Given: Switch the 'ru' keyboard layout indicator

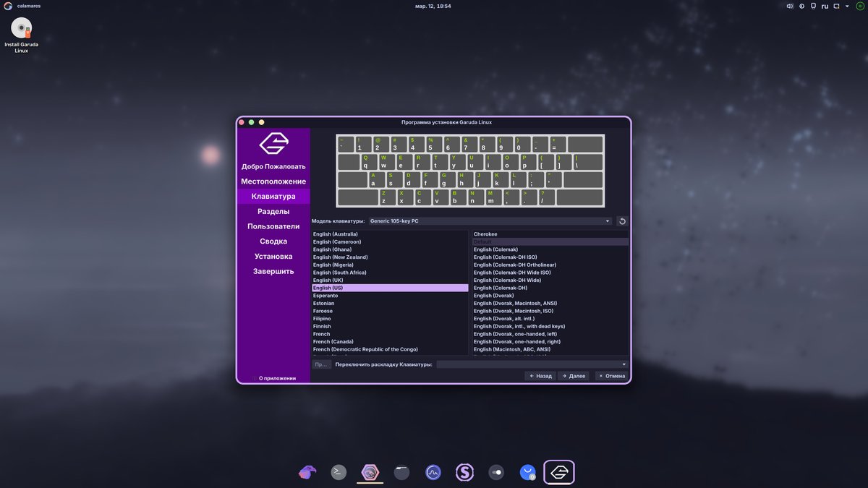Looking at the screenshot, I should point(825,6).
